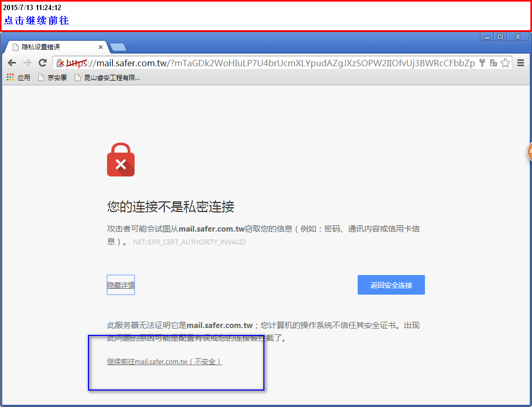Screen dimensions: 532x407
Task: Click the browser back arrow
Action: pyautogui.click(x=12, y=63)
